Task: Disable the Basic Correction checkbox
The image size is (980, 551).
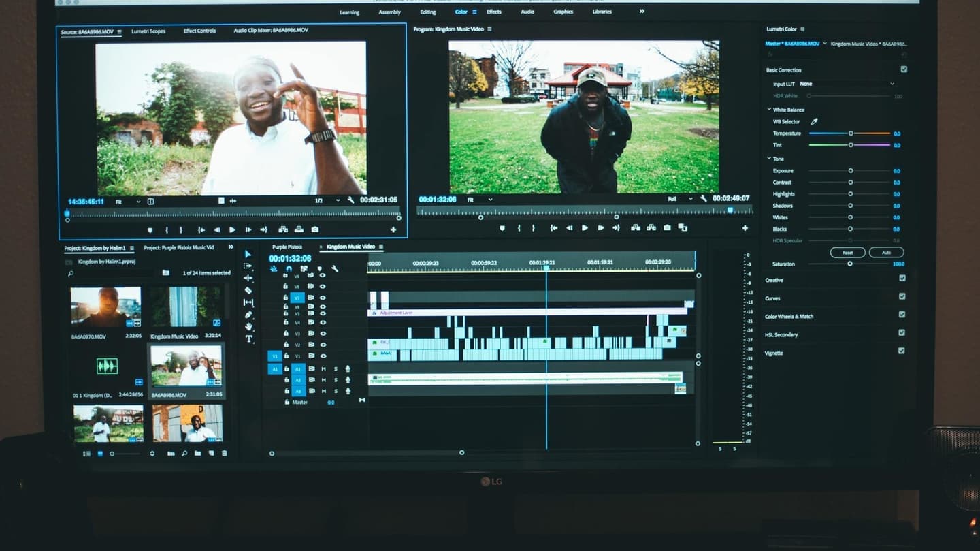Action: (904, 69)
